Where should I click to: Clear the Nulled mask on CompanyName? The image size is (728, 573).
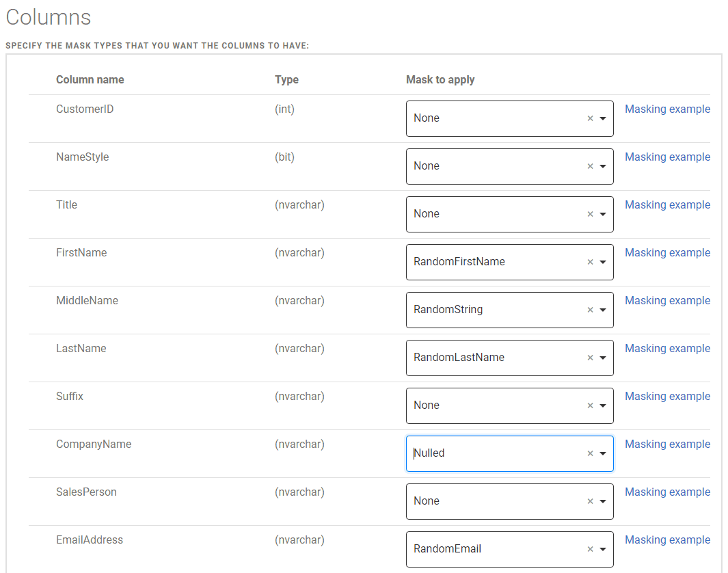click(x=589, y=453)
